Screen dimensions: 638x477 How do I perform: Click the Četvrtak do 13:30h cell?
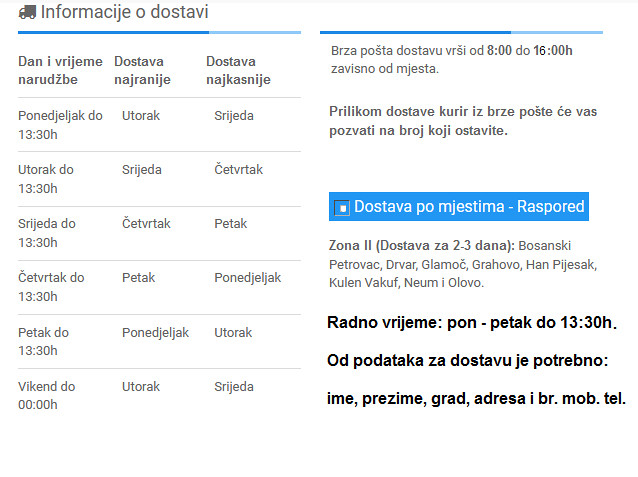click(51, 287)
